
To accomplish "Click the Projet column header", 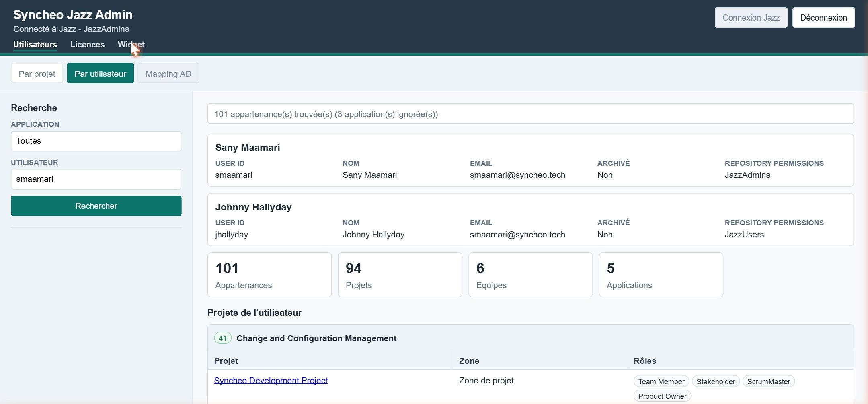I will (226, 361).
